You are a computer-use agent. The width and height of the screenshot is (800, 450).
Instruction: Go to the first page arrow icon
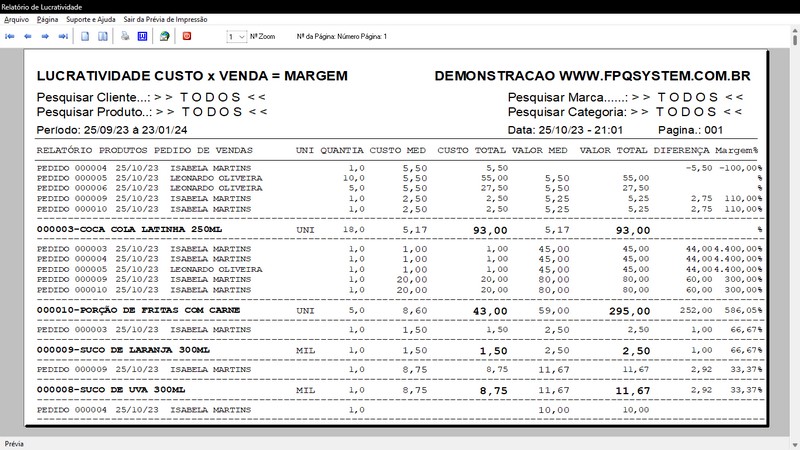point(10,36)
